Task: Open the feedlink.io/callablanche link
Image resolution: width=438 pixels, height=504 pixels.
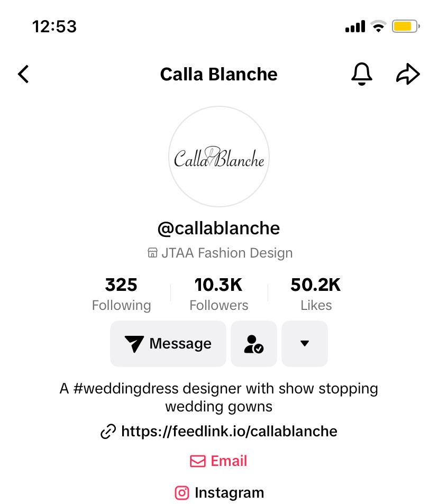Action: pyautogui.click(x=229, y=432)
